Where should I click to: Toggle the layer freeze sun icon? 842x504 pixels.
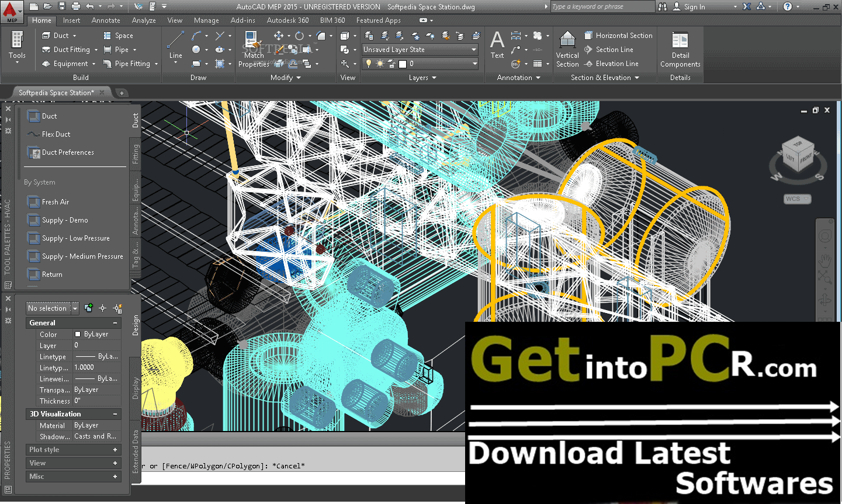(x=380, y=64)
